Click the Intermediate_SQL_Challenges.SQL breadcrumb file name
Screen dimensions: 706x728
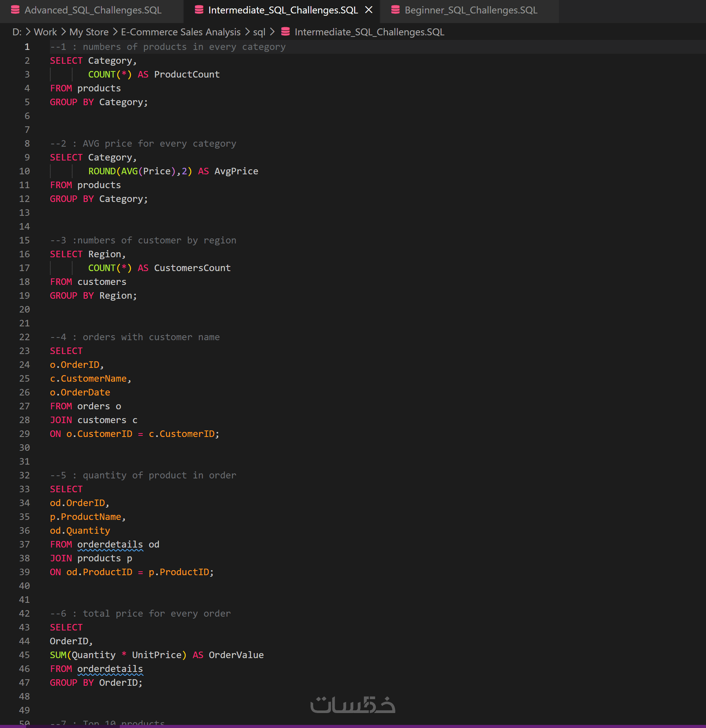369,32
